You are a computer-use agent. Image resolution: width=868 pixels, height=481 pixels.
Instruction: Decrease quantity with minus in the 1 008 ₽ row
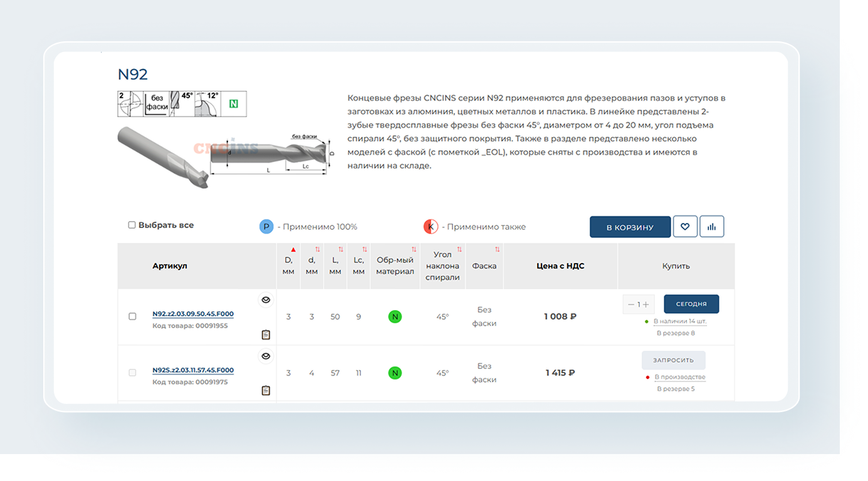631,304
